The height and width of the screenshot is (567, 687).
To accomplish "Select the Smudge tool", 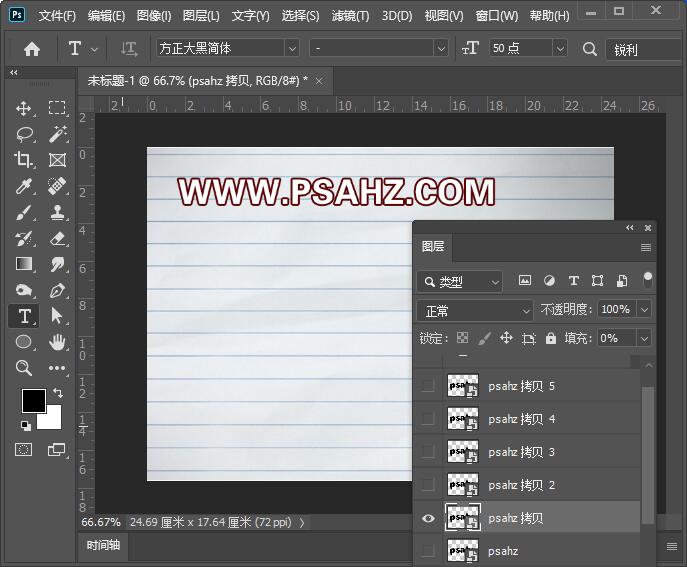I will point(57,264).
